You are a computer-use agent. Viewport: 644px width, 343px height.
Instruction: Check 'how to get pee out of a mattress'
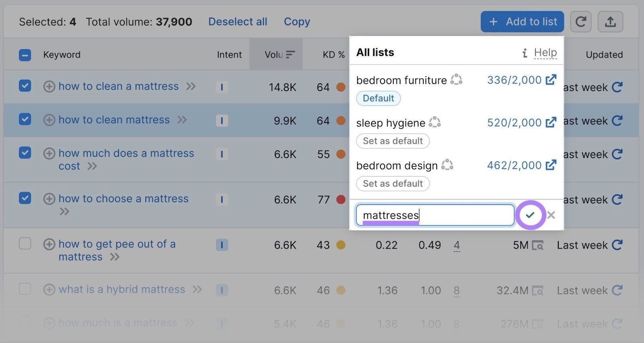click(x=25, y=243)
